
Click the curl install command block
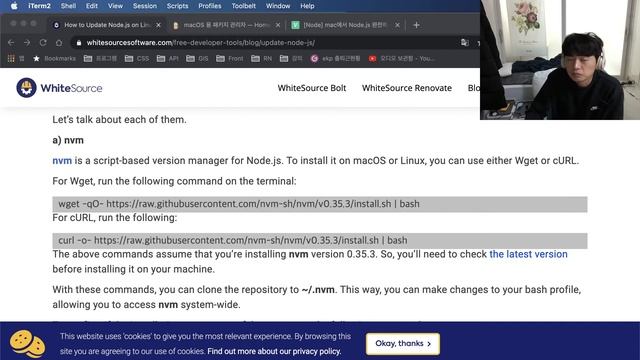point(320,240)
